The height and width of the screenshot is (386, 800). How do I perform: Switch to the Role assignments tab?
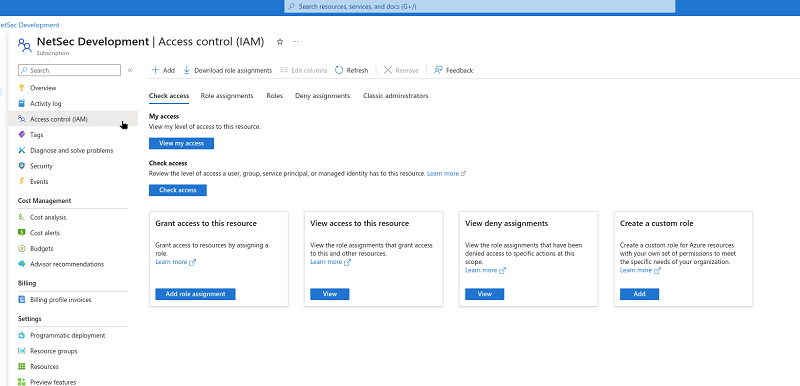(227, 96)
